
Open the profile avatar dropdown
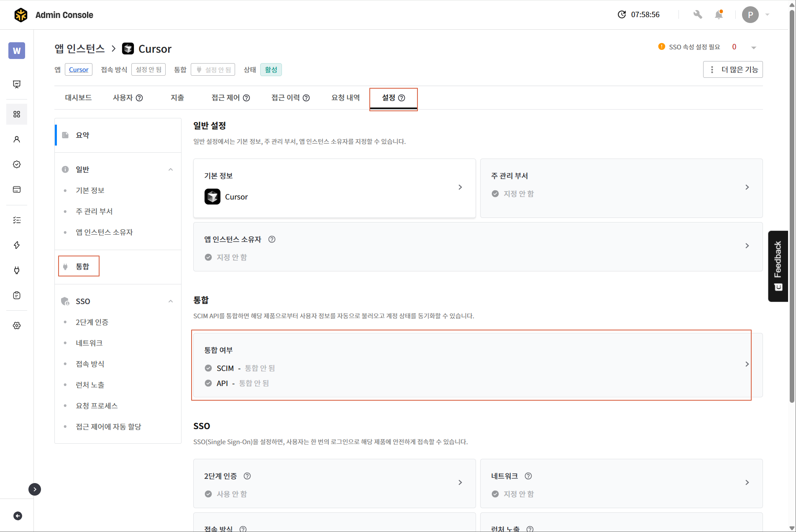pyautogui.click(x=755, y=15)
